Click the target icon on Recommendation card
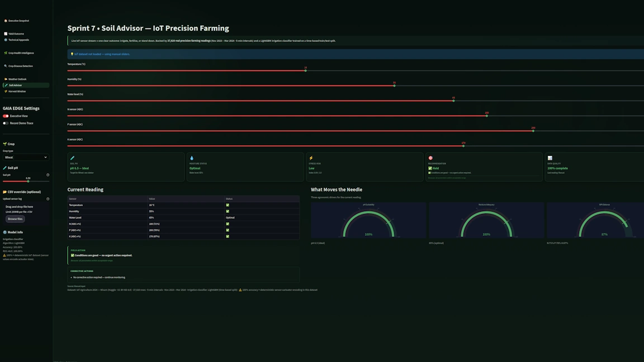 pos(430,158)
